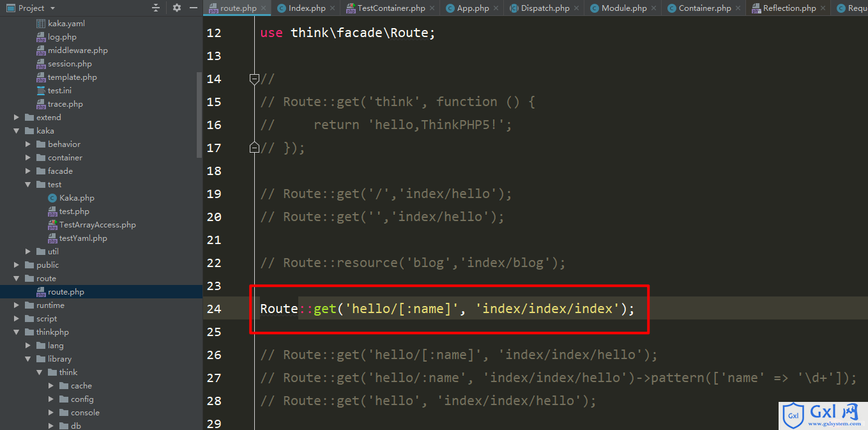Close the App.php tab
This screenshot has height=430, width=868.
(496, 8)
